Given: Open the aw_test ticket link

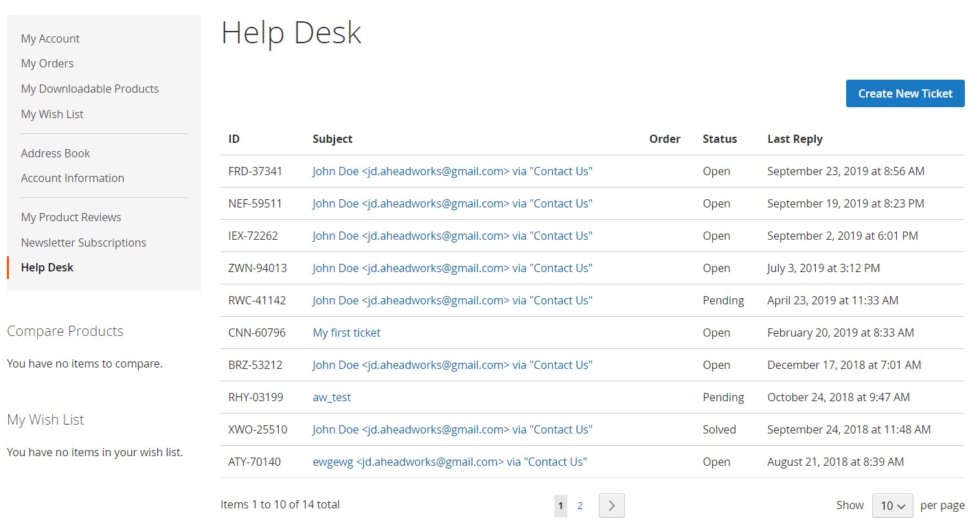Looking at the screenshot, I should click(x=332, y=397).
